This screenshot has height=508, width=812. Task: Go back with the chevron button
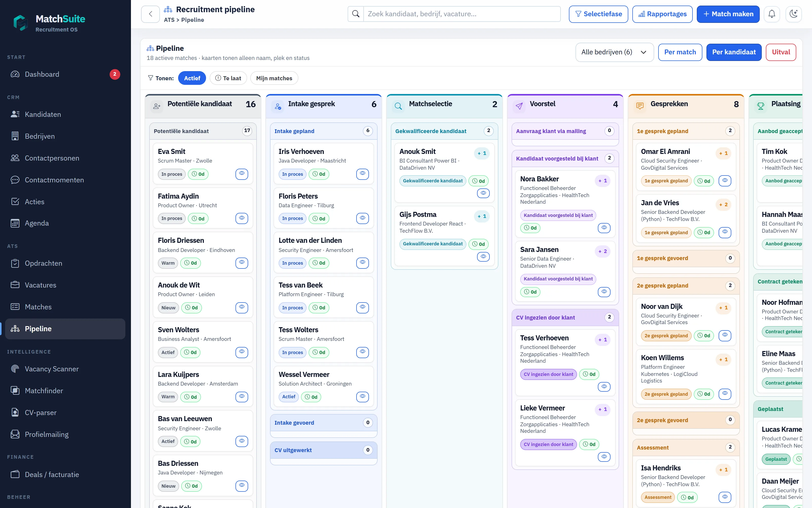[150, 14]
